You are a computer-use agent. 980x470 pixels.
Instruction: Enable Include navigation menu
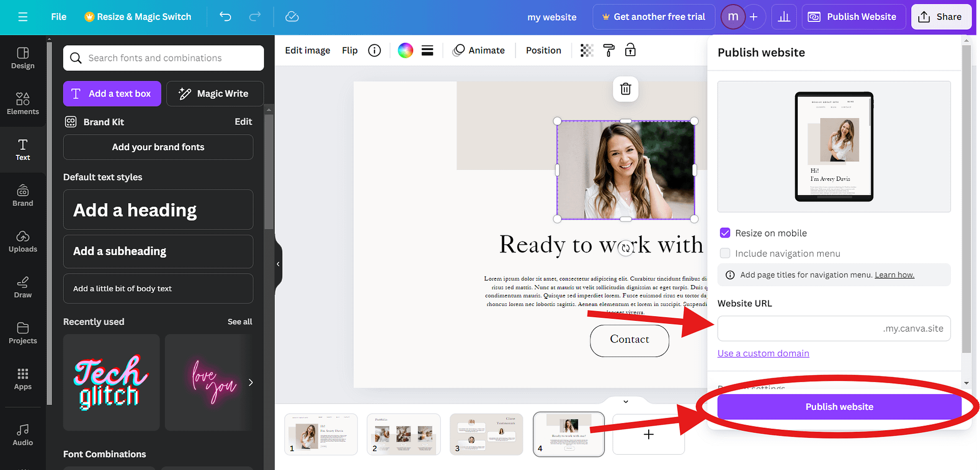pos(725,253)
